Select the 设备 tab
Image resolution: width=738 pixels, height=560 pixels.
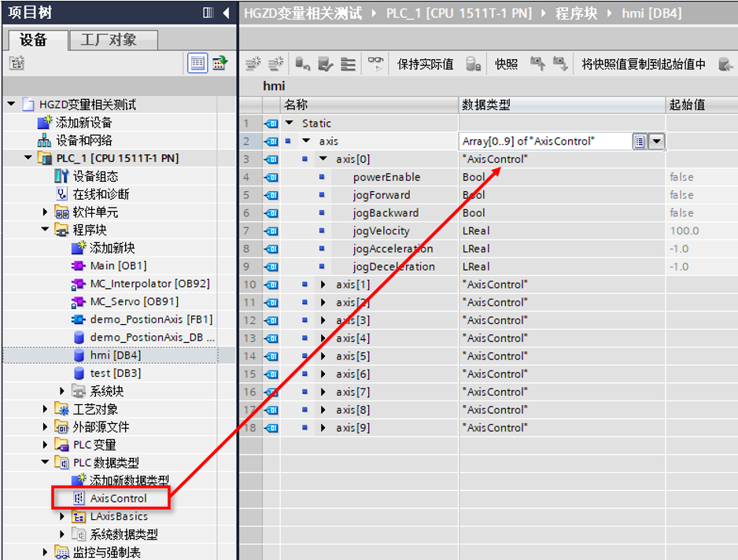point(33,39)
